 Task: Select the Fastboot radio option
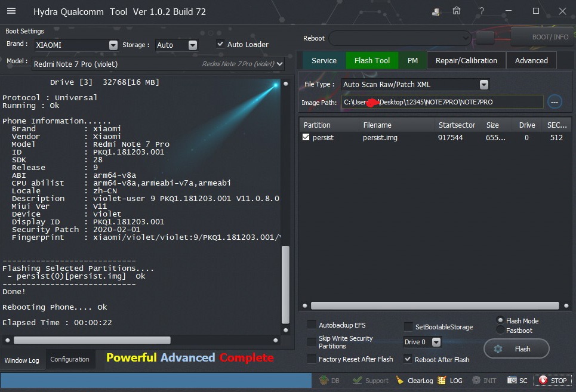[500, 330]
